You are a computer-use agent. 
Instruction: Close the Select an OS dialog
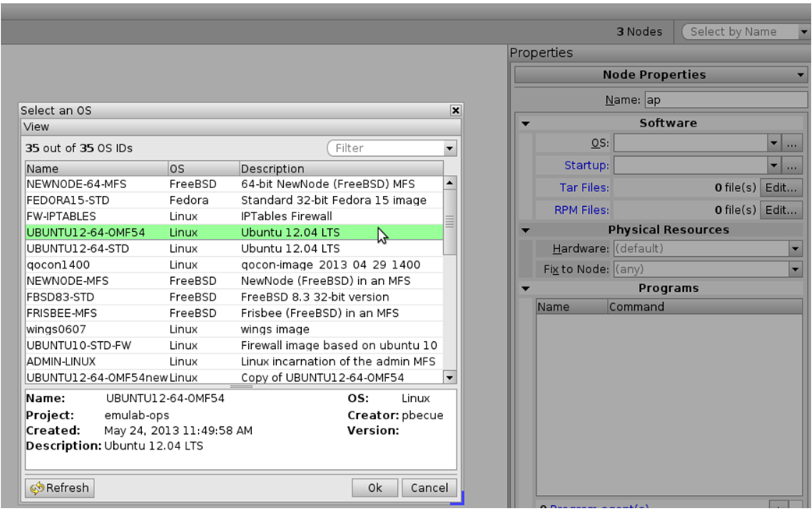pos(456,110)
